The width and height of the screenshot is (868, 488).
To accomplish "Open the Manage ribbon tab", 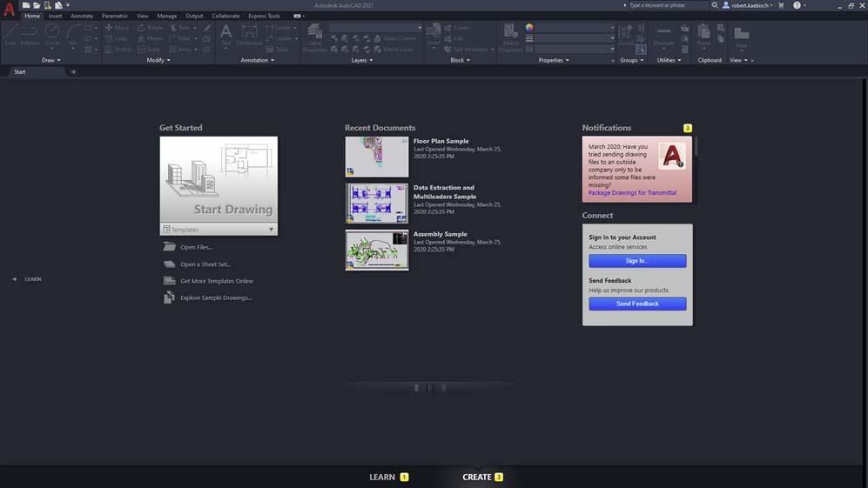I will point(166,16).
